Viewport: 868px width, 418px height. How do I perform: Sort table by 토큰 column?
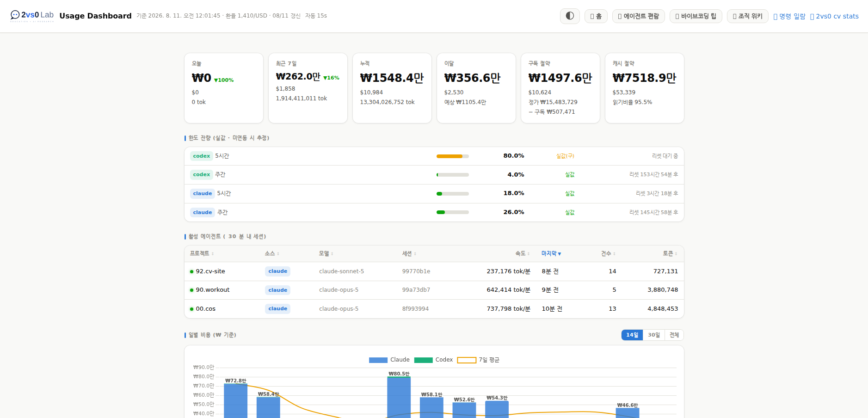tap(670, 253)
